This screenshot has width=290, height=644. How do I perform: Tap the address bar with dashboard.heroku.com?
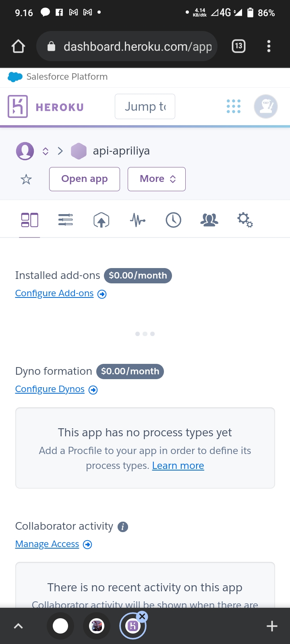coord(127,46)
